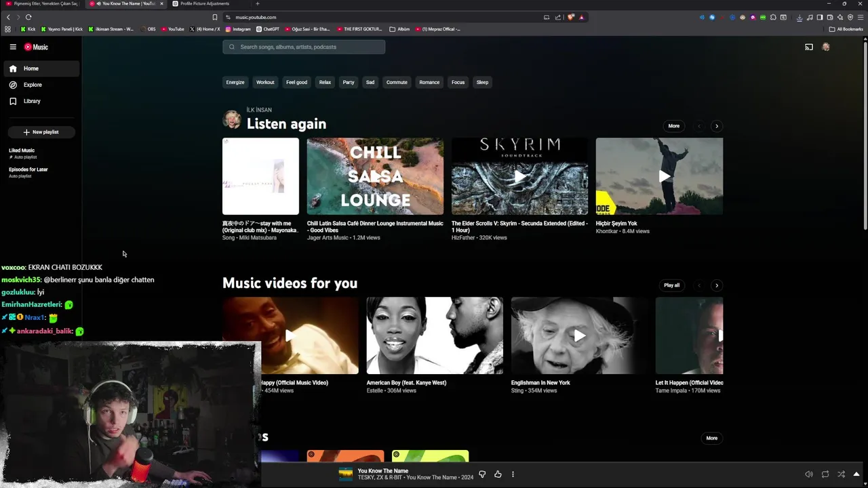The height and width of the screenshot is (488, 868).
Task: Show next Listen again items with right chevron
Action: (x=717, y=126)
